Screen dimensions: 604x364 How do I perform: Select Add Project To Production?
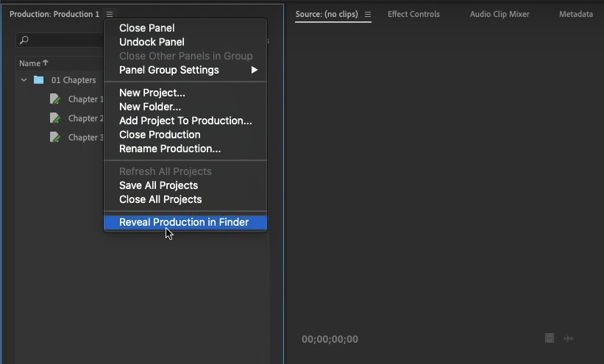[185, 121]
